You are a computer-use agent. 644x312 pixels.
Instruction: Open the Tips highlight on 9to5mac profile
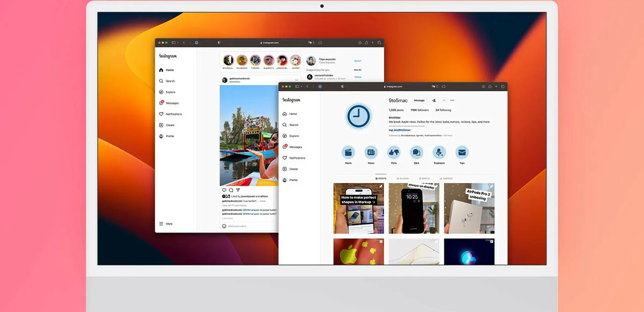pyautogui.click(x=462, y=153)
